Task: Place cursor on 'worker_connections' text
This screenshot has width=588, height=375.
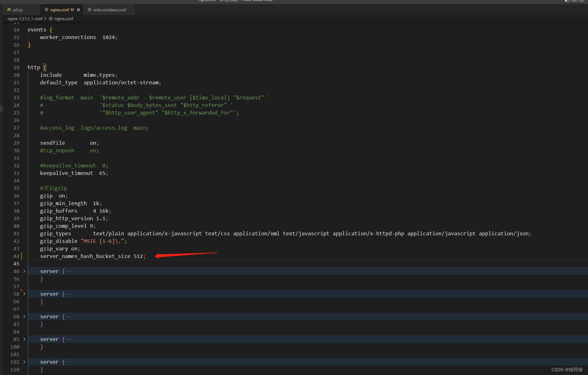Action: (68, 37)
